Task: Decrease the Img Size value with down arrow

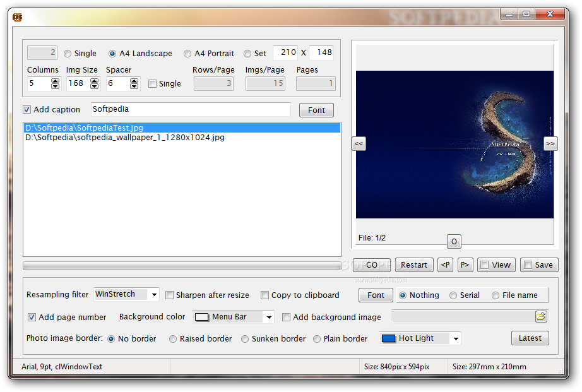Action: coord(95,86)
